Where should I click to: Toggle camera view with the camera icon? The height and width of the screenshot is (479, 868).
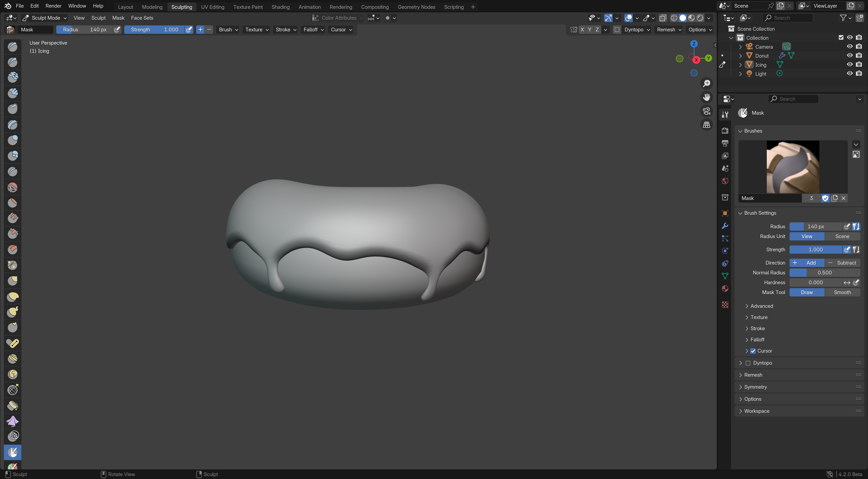(707, 111)
